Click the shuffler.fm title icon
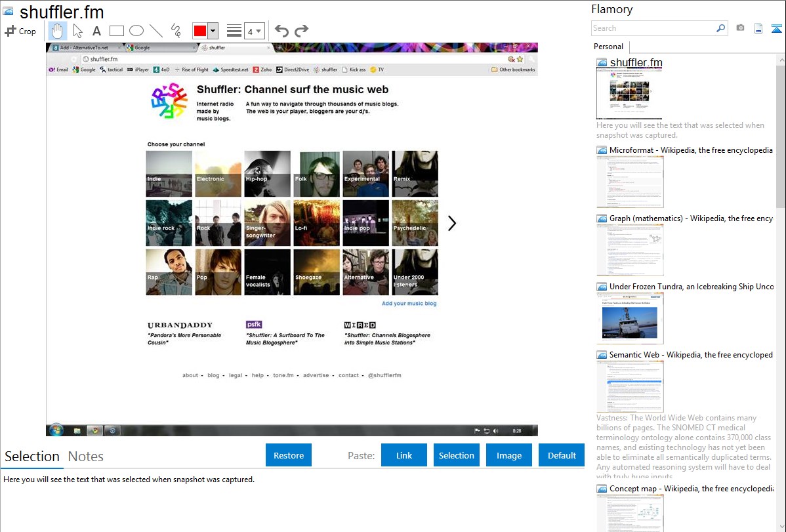Screen dimensions: 786x532 click(x=8, y=11)
